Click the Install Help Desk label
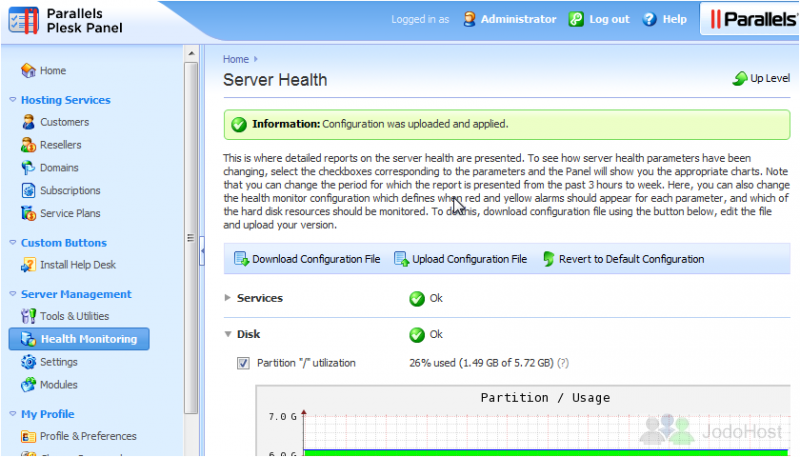This screenshot has width=800, height=457. coord(78,265)
